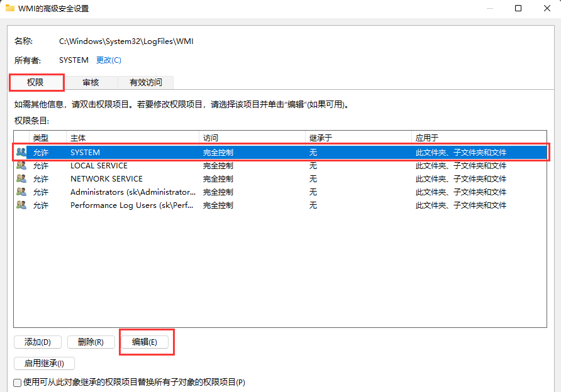Enable 替换所有子对象的权限项目 checkbox
The image size is (561, 392).
tap(17, 383)
